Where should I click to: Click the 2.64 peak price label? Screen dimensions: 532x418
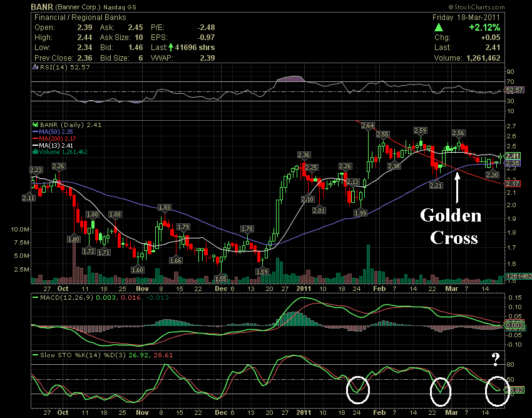click(x=368, y=126)
